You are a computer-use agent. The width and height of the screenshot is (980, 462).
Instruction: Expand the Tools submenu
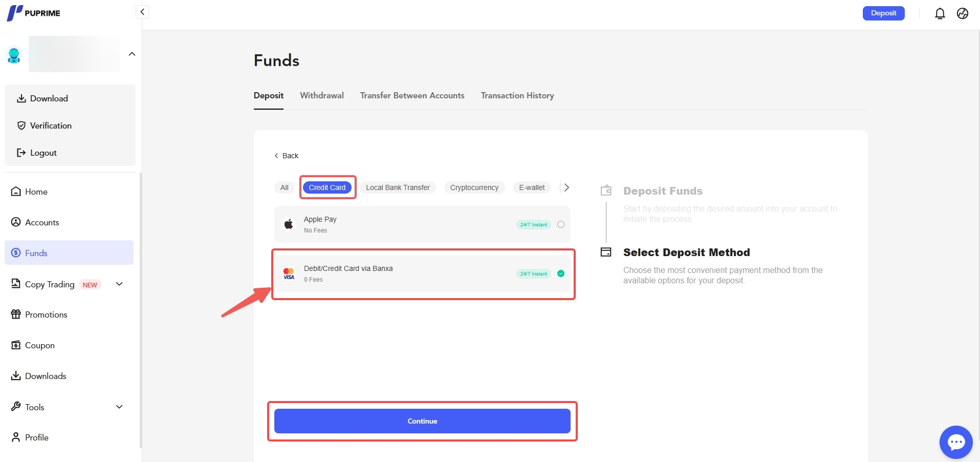pyautogui.click(x=119, y=407)
